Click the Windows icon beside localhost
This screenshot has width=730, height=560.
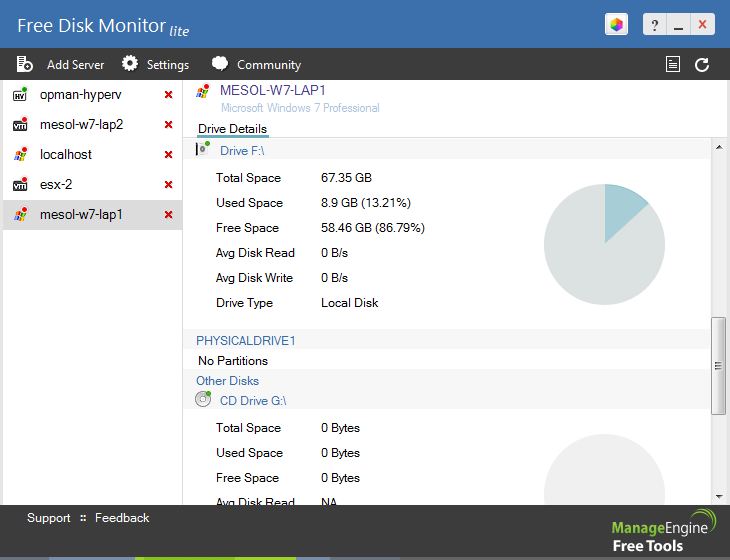(x=20, y=154)
